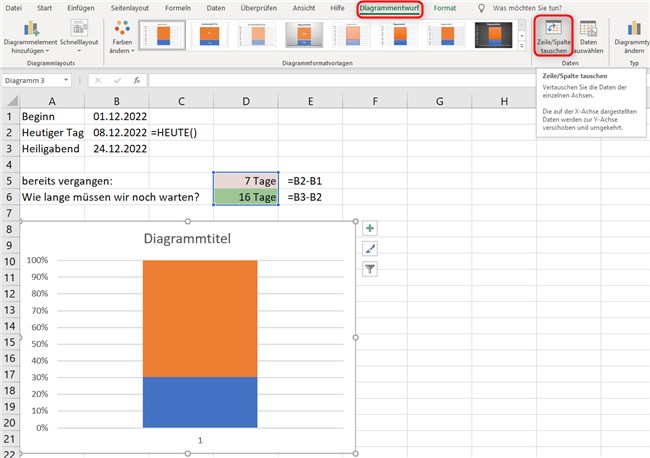Click cell showing 7 Tage
The image size is (650, 458).
tap(246, 181)
